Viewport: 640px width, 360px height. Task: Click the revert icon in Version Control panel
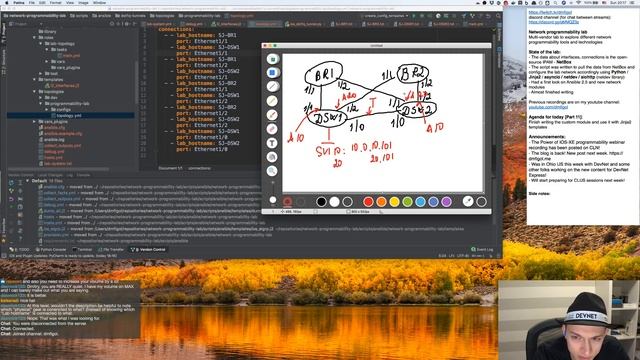point(11,199)
